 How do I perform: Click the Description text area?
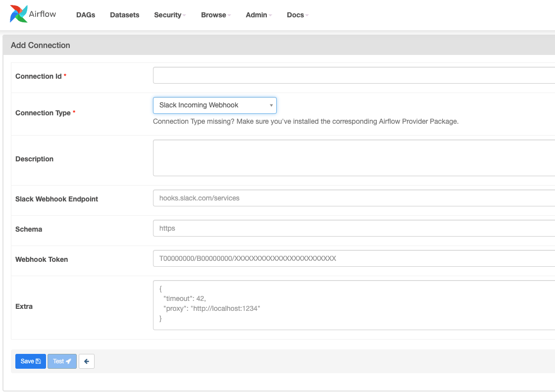tap(354, 158)
